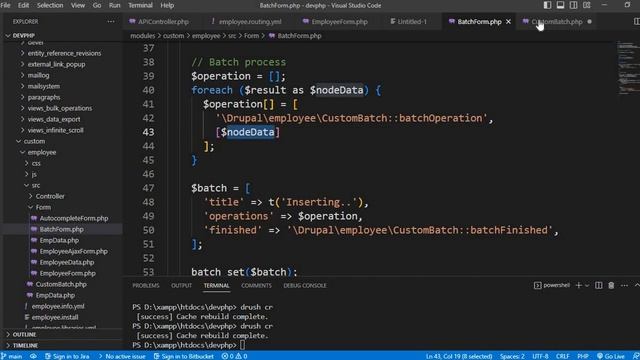Open the View menu

point(78,5)
